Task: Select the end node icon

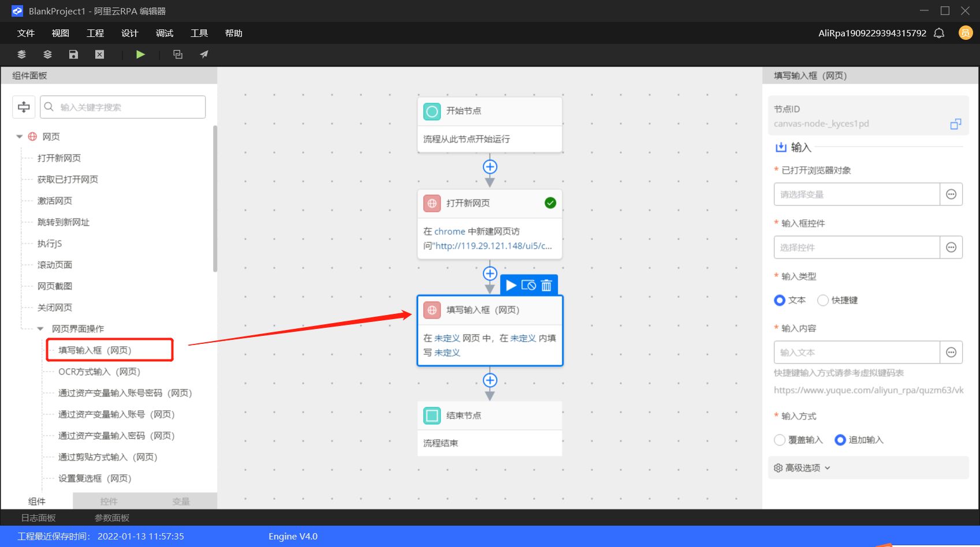Action: point(432,415)
